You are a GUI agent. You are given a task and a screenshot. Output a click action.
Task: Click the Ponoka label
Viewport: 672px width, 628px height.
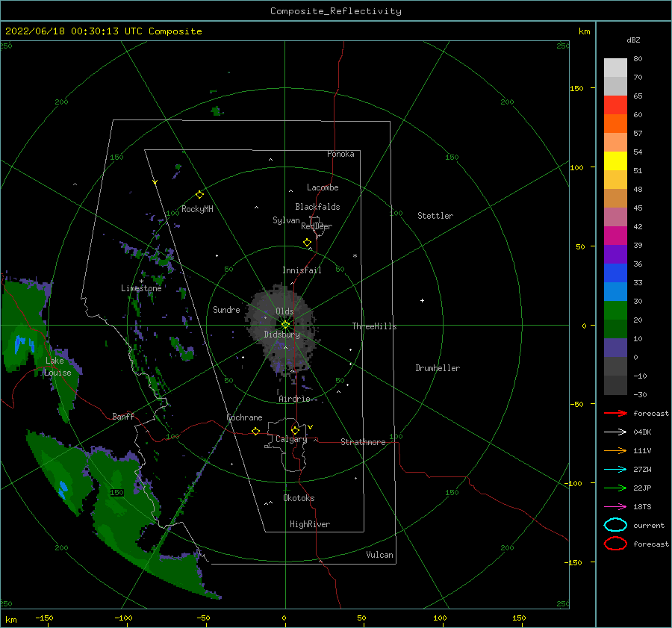(x=340, y=154)
